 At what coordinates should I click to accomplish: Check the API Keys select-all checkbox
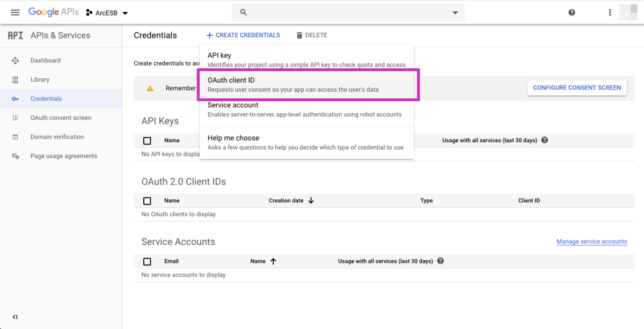coord(147,141)
